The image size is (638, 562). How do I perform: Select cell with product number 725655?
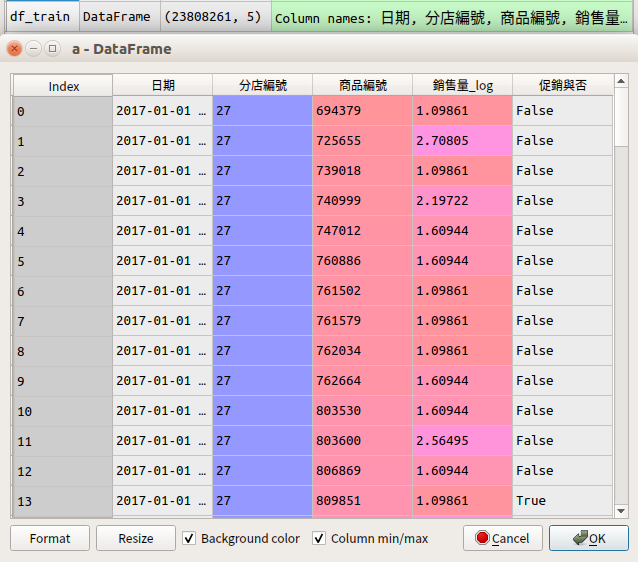363,141
